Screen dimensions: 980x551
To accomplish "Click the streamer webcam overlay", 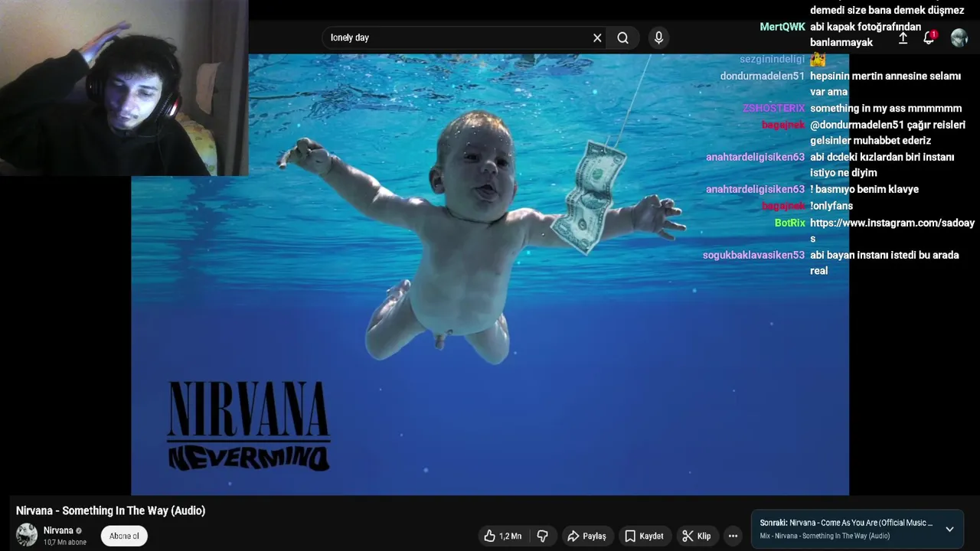I will [124, 88].
